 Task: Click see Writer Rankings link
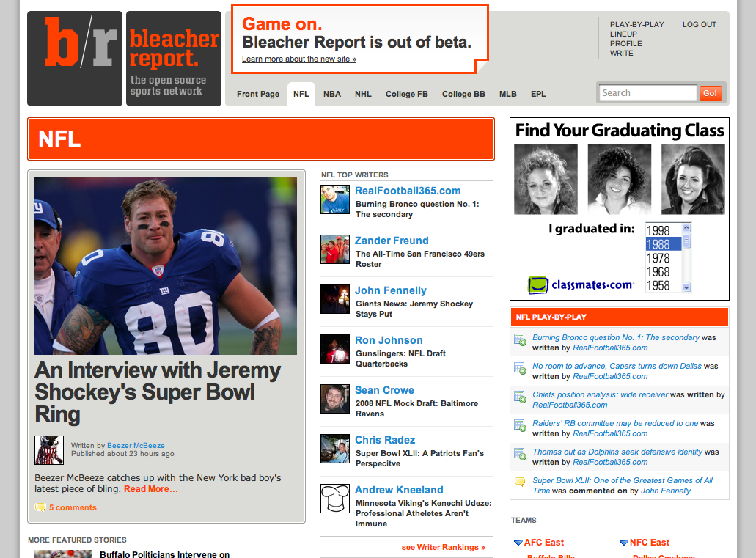coord(443,547)
